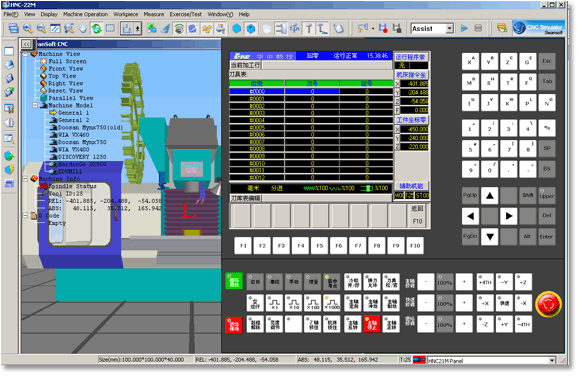Image resolution: width=582 pixels, height=378 pixels.
Task: Toggle the X1000 increment key
Action: coord(332,303)
